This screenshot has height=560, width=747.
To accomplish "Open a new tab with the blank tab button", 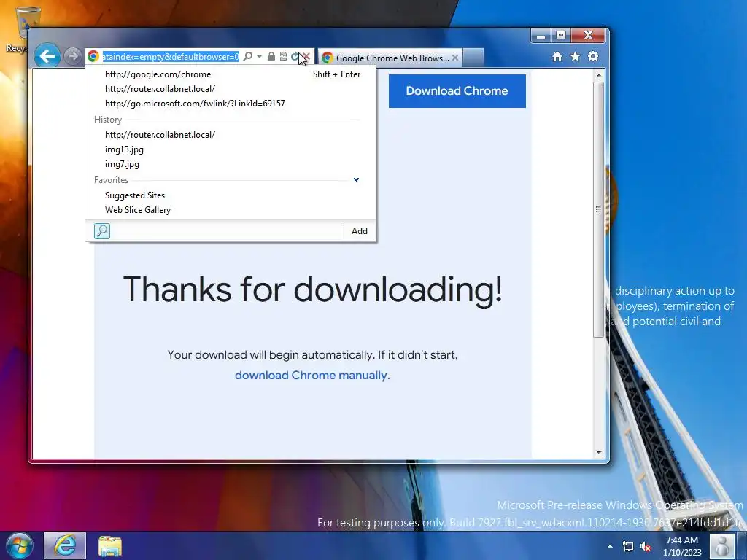I will 473,58.
